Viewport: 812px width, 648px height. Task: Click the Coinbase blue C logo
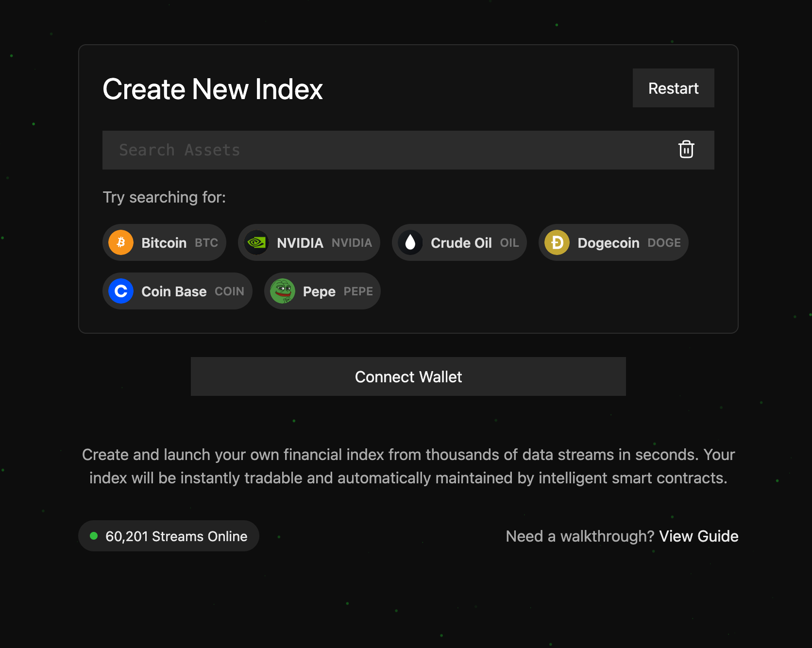tap(121, 291)
